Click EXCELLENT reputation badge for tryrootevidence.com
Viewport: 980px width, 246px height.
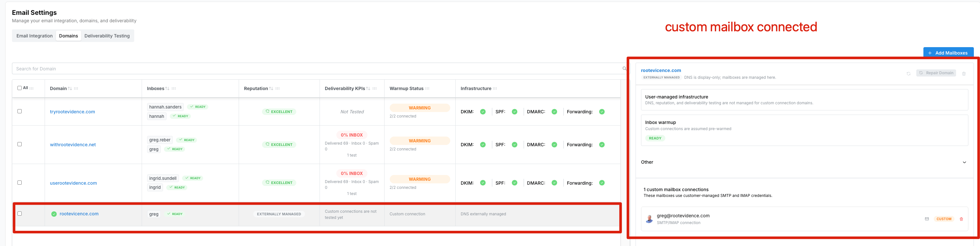(279, 112)
